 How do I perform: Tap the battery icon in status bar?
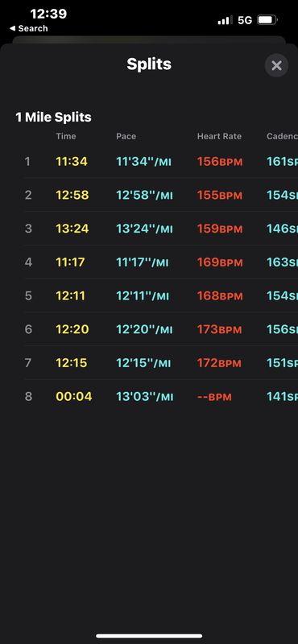point(267,19)
